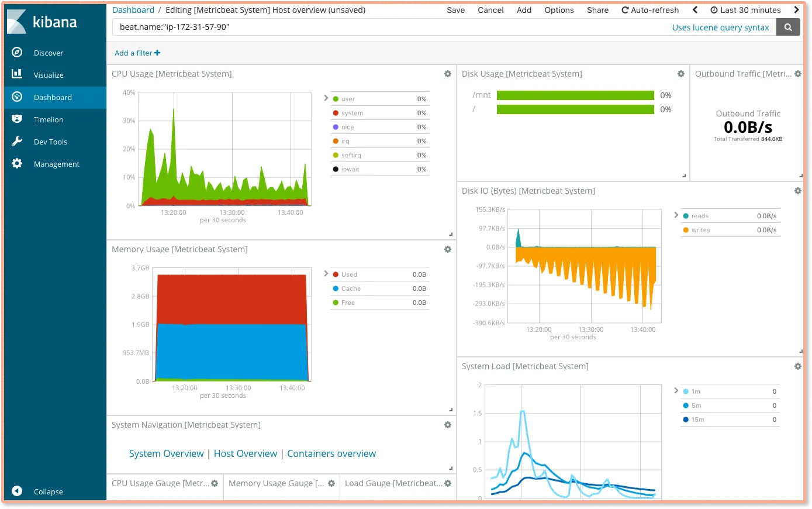Screen dimensions: 812x509
Task: Click the Dashboard gauge icon in sidebar
Action: (17, 97)
